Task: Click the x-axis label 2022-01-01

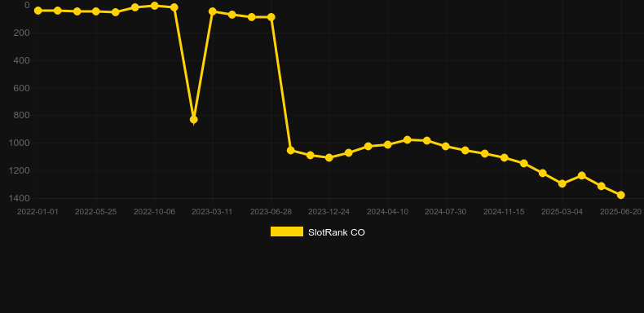Action: 37,212
